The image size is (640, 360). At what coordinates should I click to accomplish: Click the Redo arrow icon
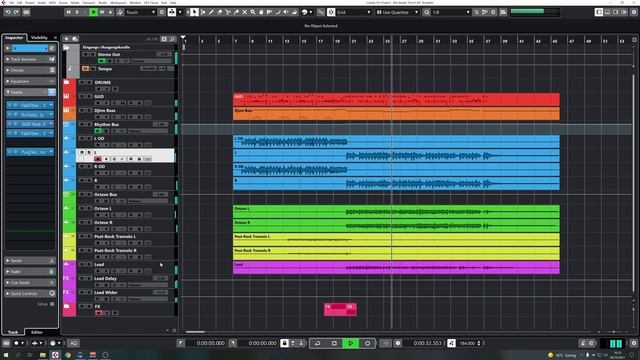pyautogui.click(x=17, y=12)
